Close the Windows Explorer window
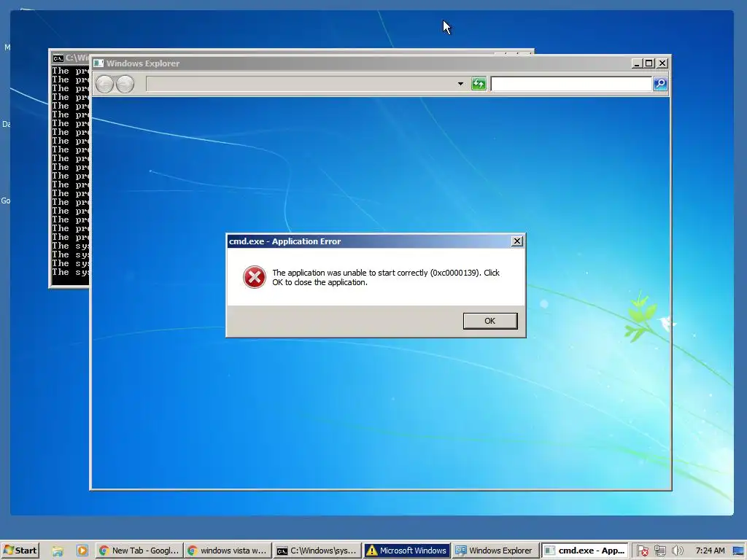Screen dimensions: 747x560 pyautogui.click(x=662, y=63)
